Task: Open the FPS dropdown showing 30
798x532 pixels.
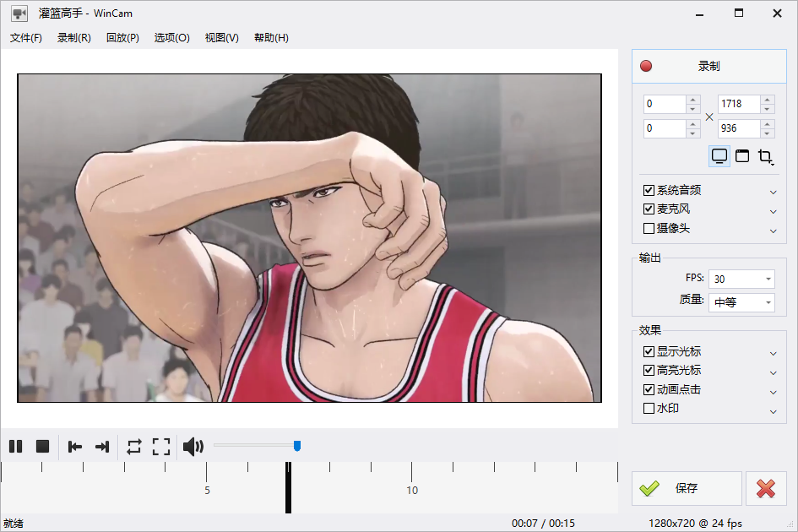Action: (741, 279)
